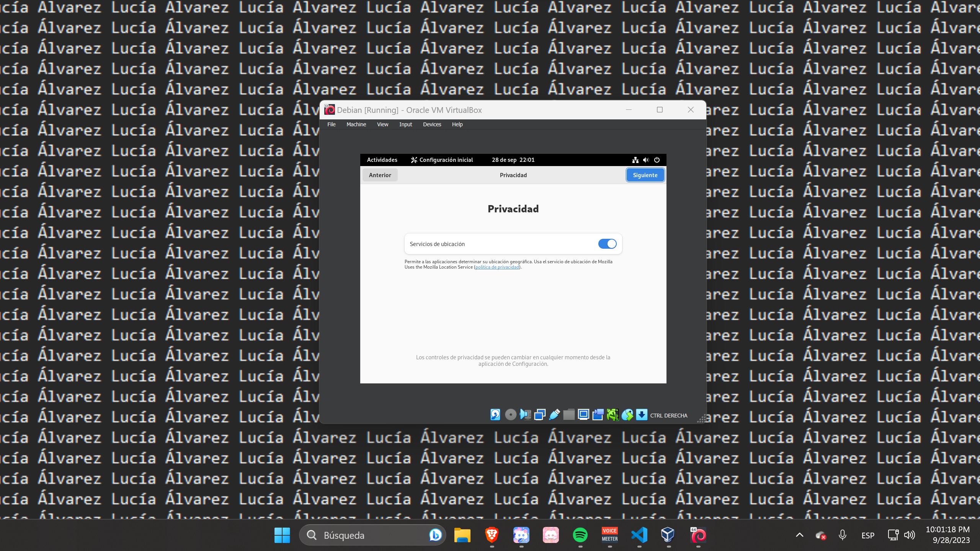Click the mouse integration status icon
This screenshot has width=980, height=551.
coord(627,415)
